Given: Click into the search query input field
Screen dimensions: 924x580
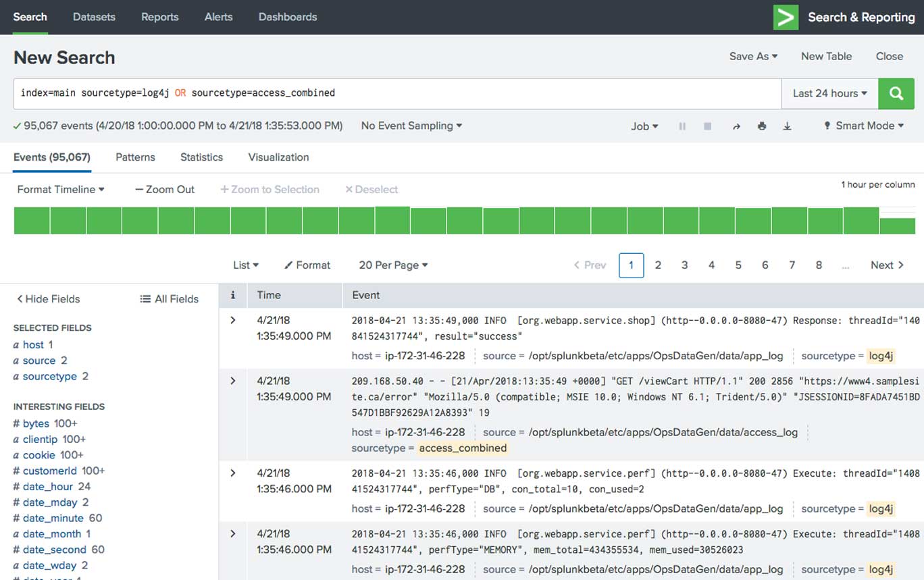Looking at the screenshot, I should pos(397,93).
